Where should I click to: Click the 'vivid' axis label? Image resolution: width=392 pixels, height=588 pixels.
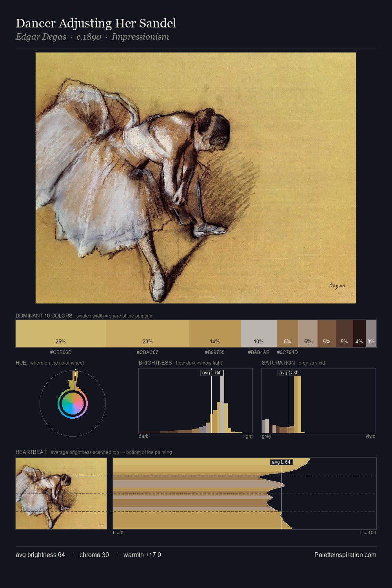[x=370, y=436]
